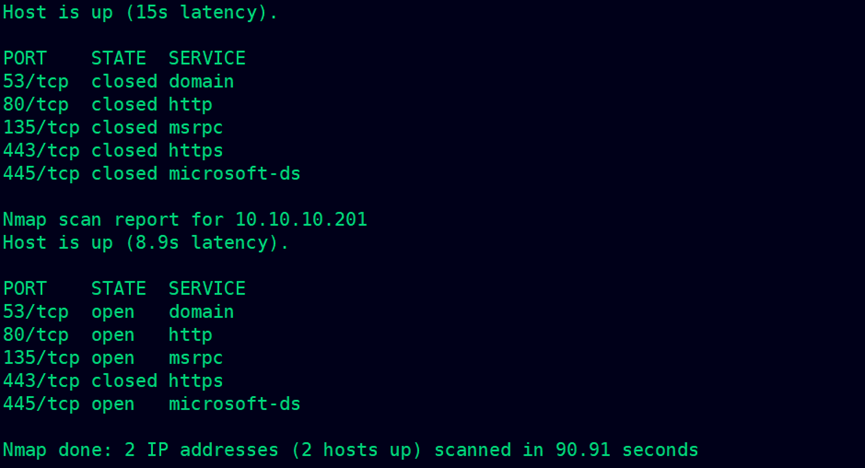Select the first PORT column header

click(x=25, y=58)
